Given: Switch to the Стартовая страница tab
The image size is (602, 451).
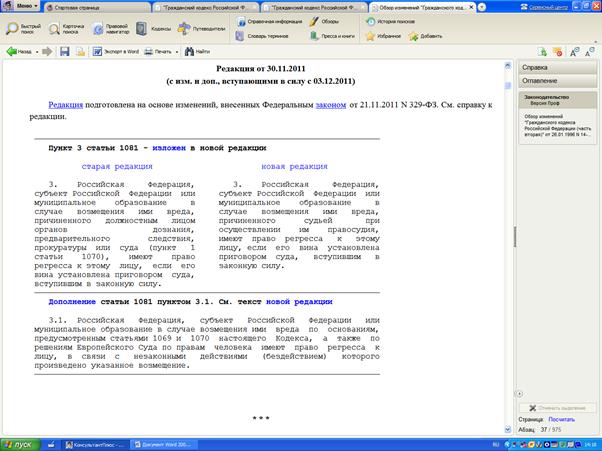Looking at the screenshot, I should point(98,7).
